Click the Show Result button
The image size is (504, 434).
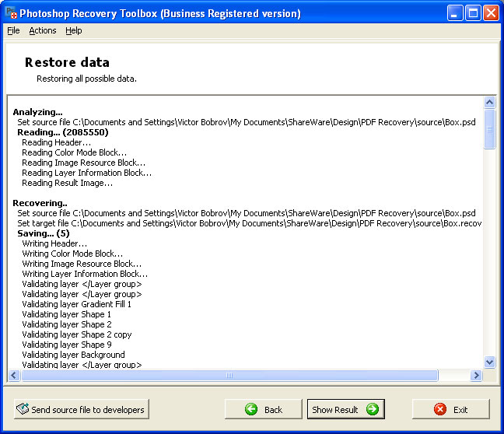(x=346, y=409)
